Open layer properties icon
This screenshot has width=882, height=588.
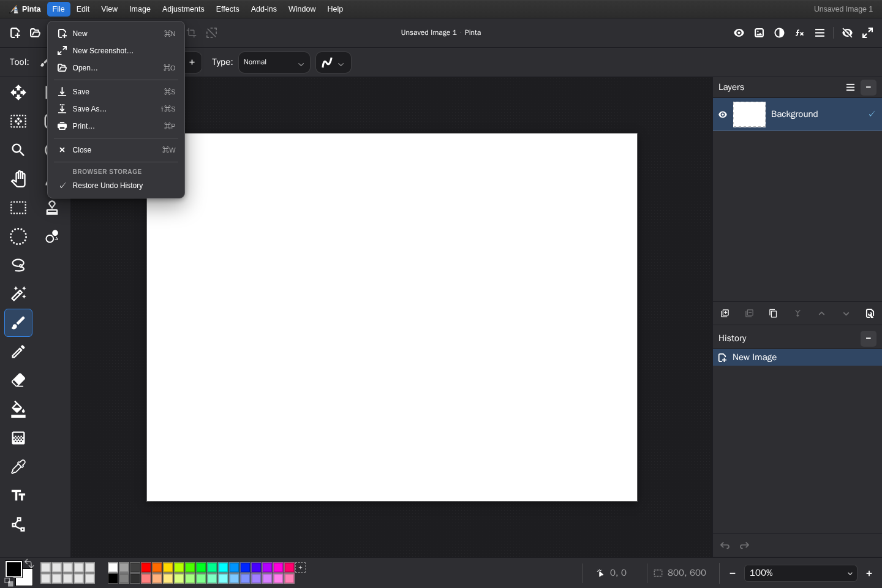pos(870,314)
